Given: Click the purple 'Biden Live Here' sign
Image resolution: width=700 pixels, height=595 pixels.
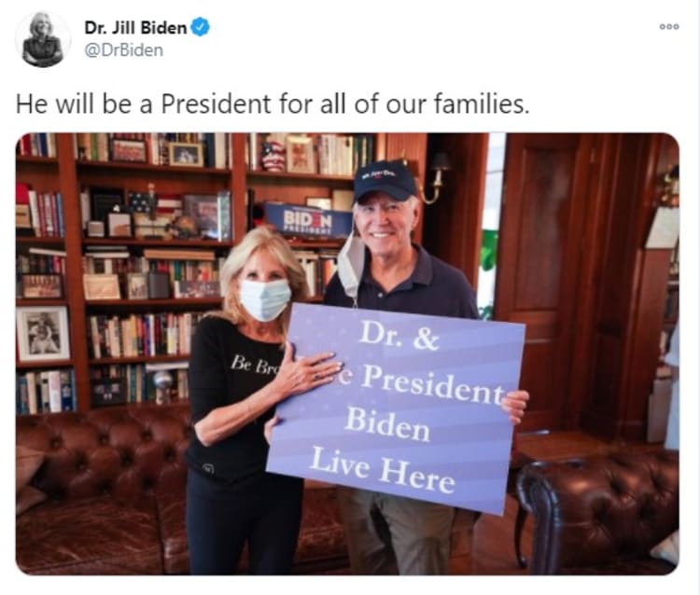Looking at the screenshot, I should 396,408.
